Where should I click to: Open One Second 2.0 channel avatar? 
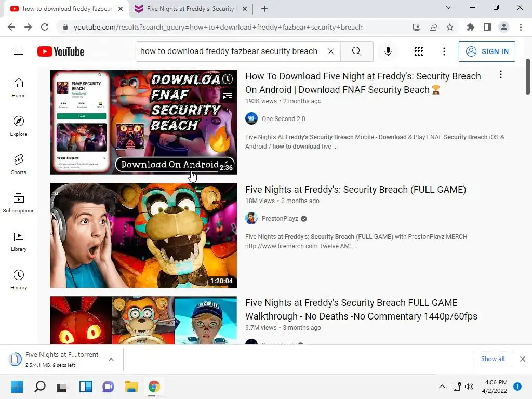tap(251, 119)
